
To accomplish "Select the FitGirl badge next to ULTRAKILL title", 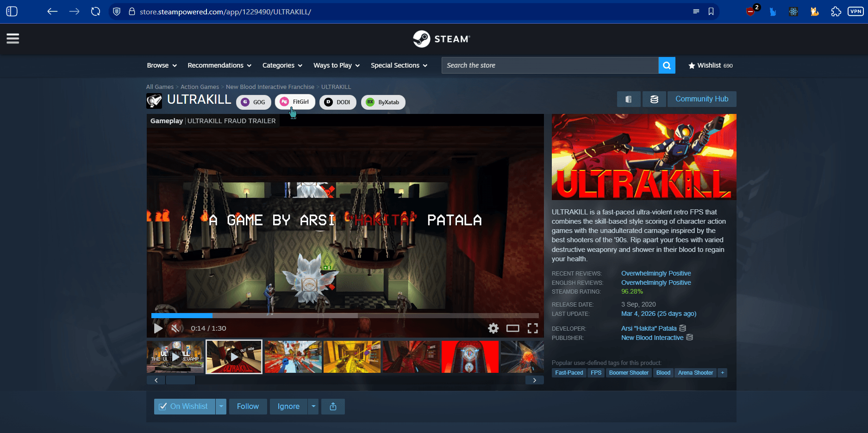I will (x=295, y=102).
